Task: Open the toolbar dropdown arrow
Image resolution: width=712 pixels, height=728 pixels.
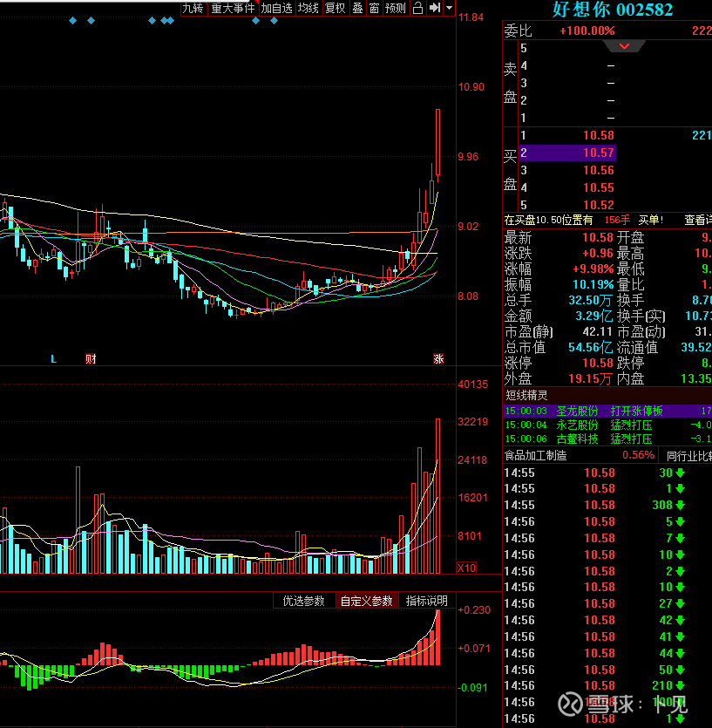Action: (450, 8)
